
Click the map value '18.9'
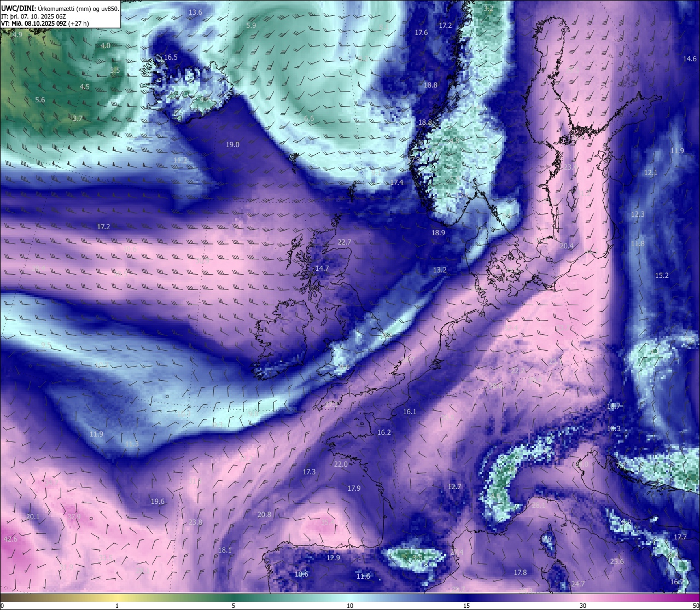click(438, 233)
